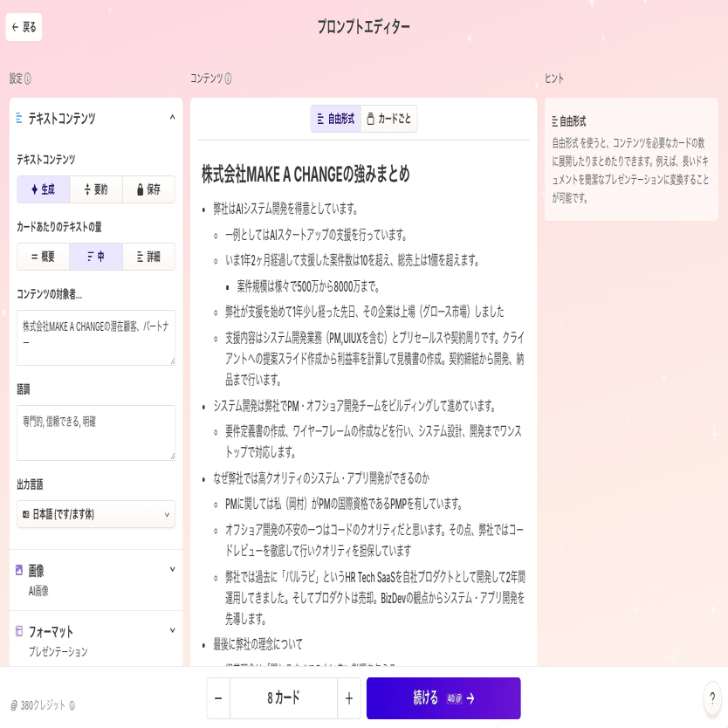The image size is (728, 728).
Task: Select the 要約 text content mode
Action: 96,189
